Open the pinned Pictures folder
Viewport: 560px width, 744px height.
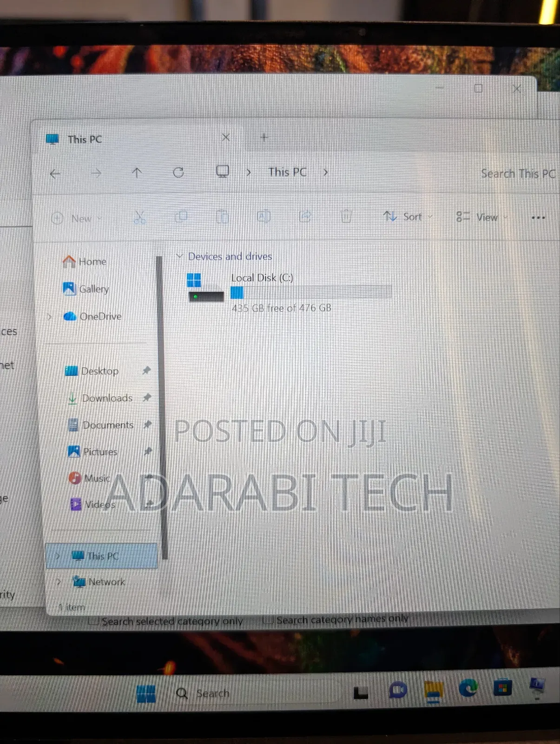point(93,452)
